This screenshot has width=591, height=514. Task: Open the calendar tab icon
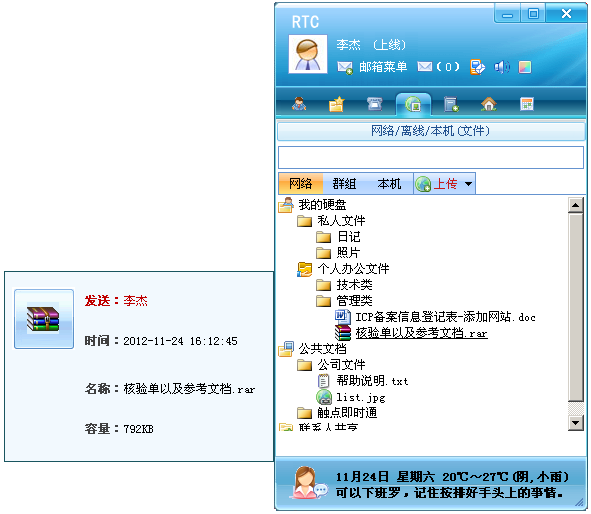point(527,104)
